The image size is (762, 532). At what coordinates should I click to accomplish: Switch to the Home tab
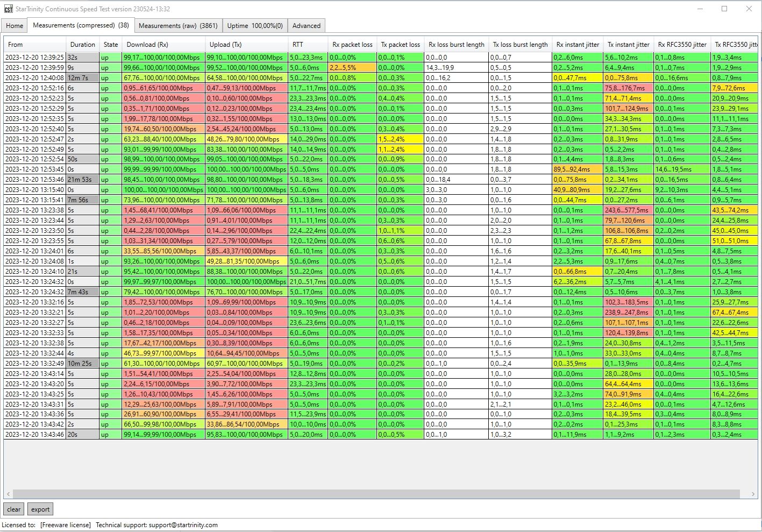(x=15, y=26)
